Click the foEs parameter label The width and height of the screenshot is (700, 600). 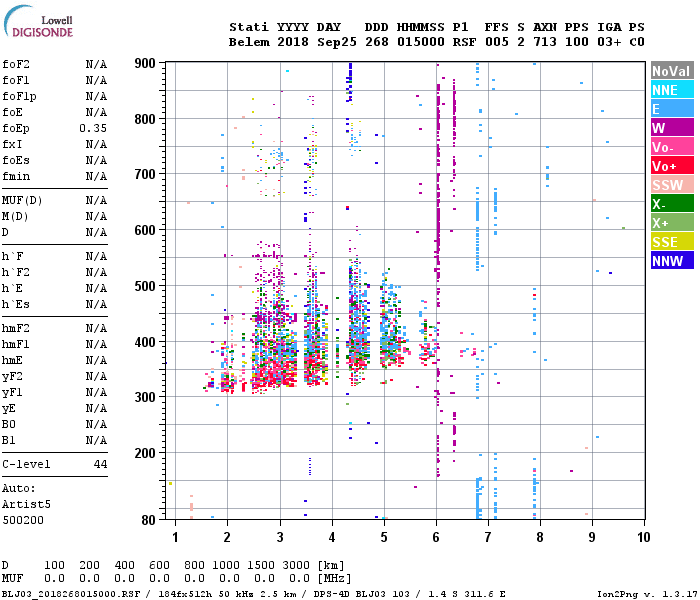[16, 160]
